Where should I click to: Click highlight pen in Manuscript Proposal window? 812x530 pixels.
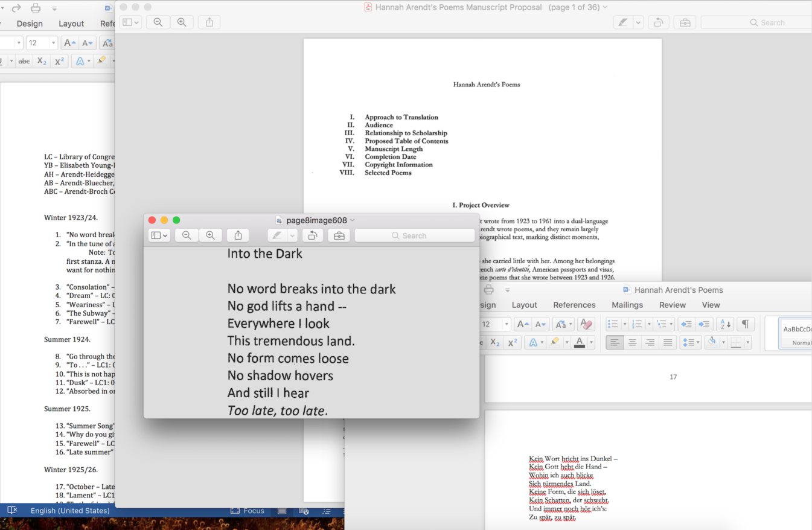(622, 22)
